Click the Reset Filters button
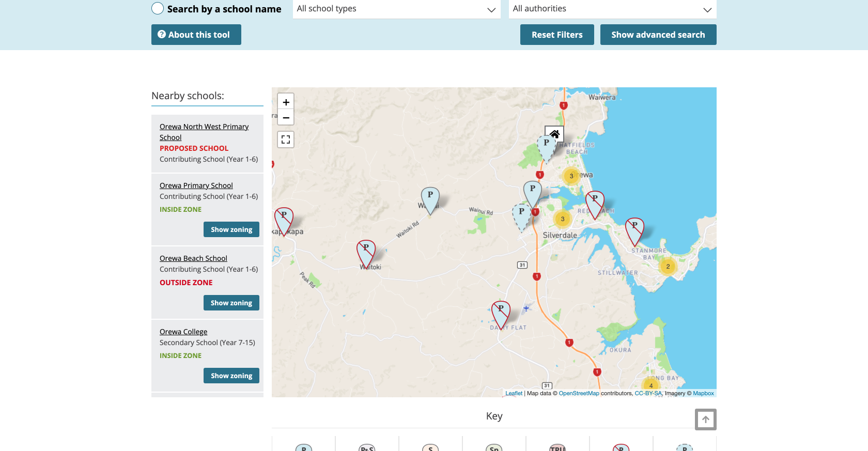 [557, 35]
